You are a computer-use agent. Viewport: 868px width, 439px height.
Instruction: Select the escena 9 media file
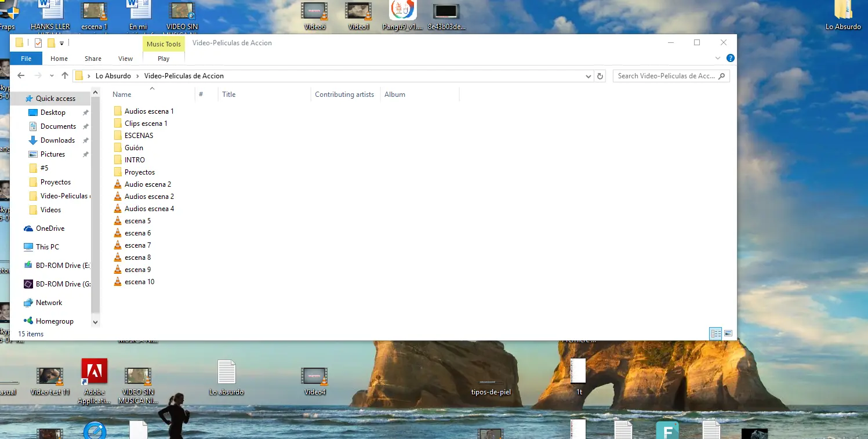[x=132, y=269]
